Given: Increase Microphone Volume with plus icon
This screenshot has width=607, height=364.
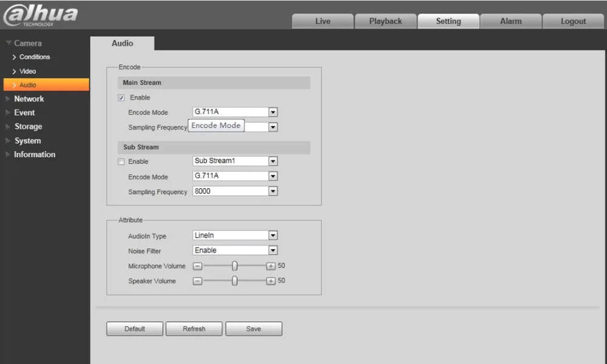Looking at the screenshot, I should pos(271,266).
